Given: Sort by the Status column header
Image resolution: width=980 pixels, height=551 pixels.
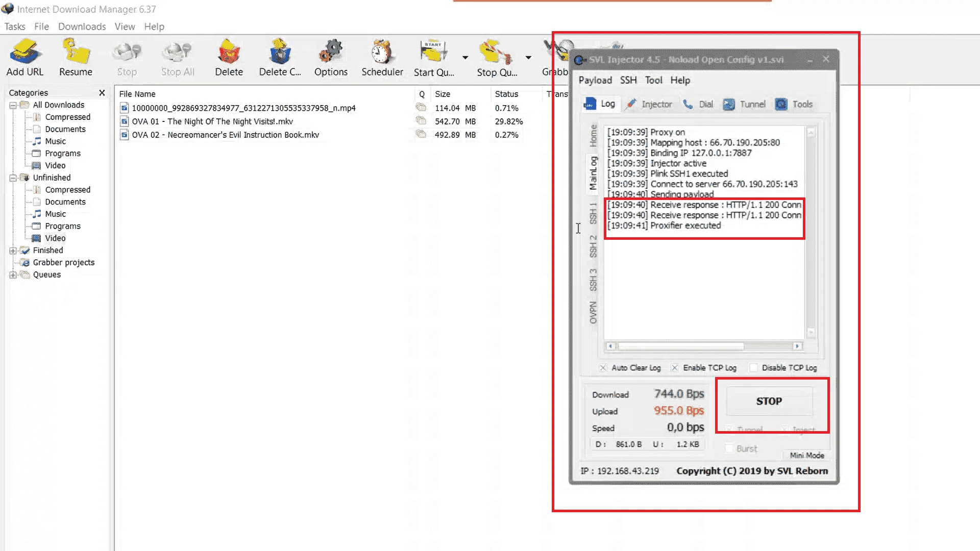Looking at the screenshot, I should tap(506, 94).
